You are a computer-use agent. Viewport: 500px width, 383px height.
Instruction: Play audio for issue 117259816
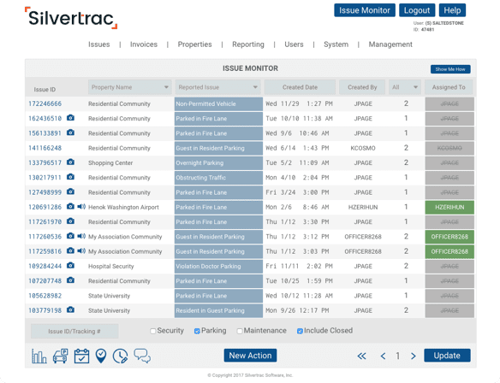click(x=81, y=250)
